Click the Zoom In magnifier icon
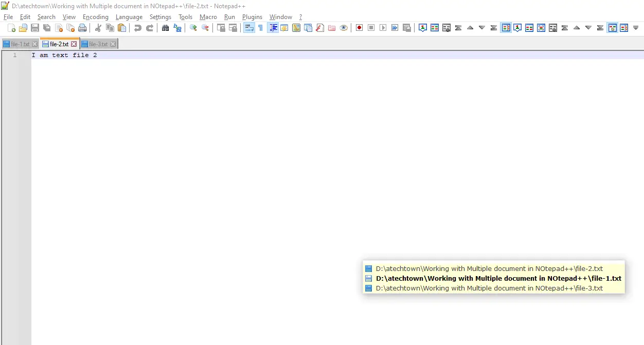Image resolution: width=644 pixels, height=345 pixels. (x=193, y=28)
